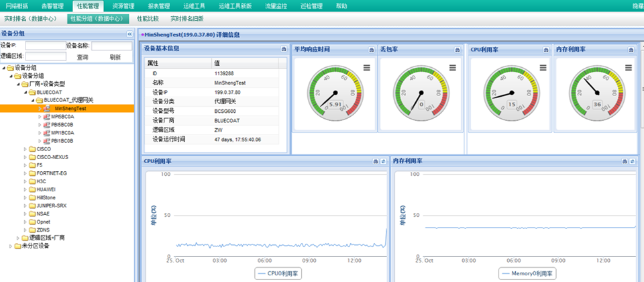
Task: Collapse the BLUECOAT vendor node
Action: (25, 93)
